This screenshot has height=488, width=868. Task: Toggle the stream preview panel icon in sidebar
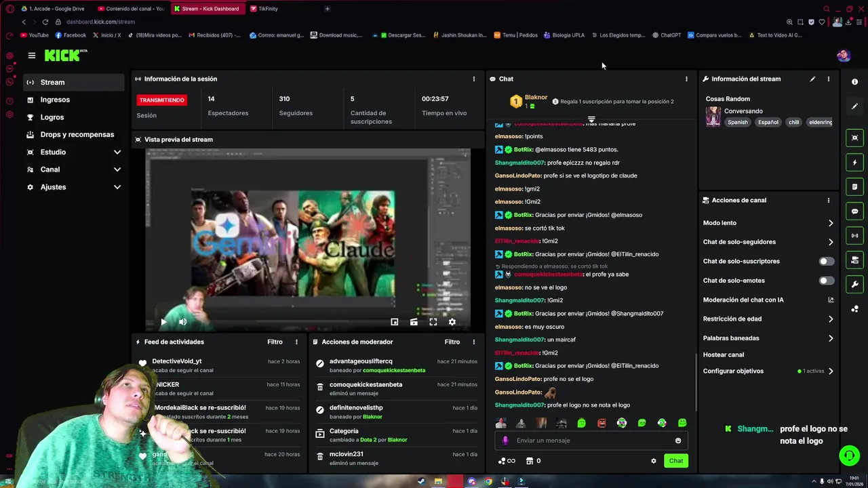(854, 138)
